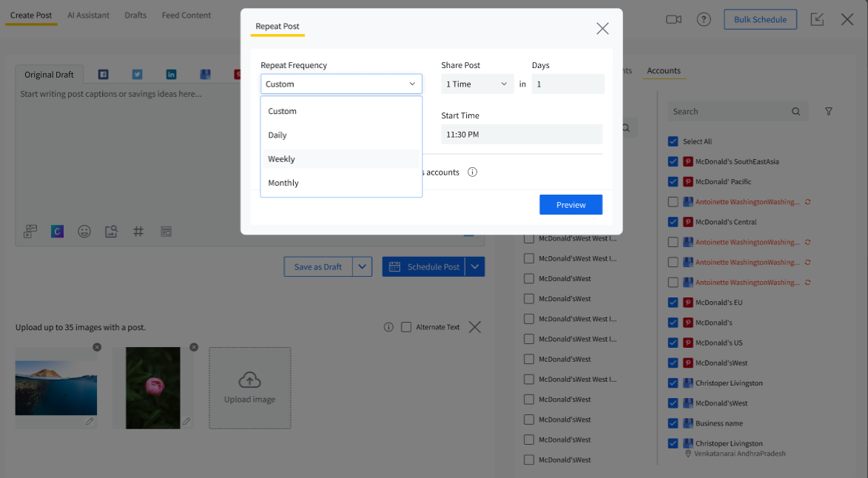Uncheck McDonald's EU account
The image size is (868, 478).
pos(673,303)
